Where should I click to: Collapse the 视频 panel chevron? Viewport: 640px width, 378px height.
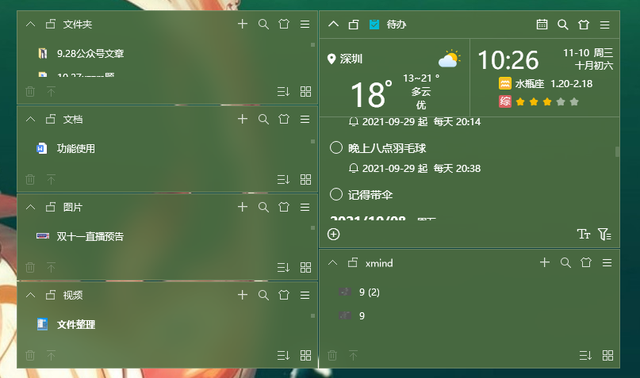[x=30, y=295]
